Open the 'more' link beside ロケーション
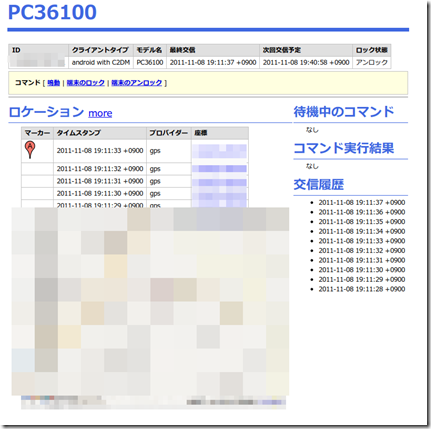This screenshot has width=431, height=429. click(100, 113)
